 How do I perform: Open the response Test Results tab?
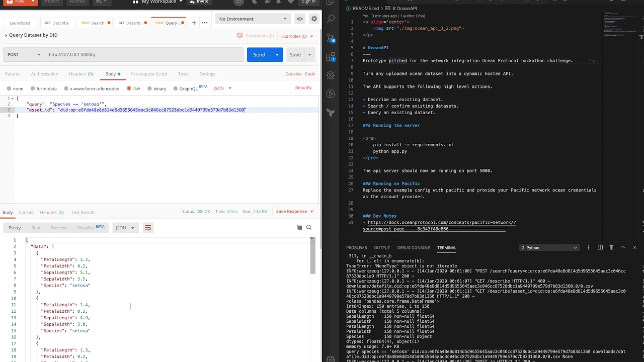[83, 212]
